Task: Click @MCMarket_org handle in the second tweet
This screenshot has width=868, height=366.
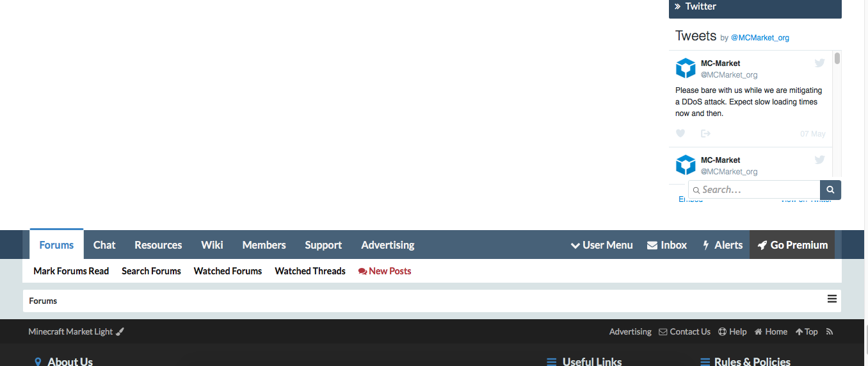Action: [729, 172]
